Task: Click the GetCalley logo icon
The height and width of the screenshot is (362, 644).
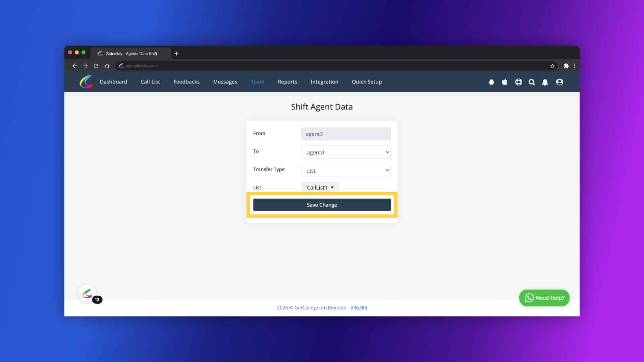Action: click(x=86, y=82)
